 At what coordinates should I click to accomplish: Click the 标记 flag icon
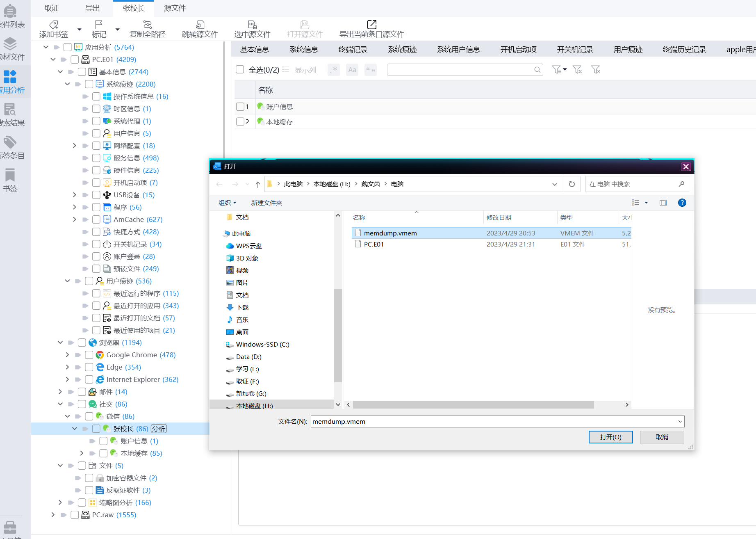[99, 25]
